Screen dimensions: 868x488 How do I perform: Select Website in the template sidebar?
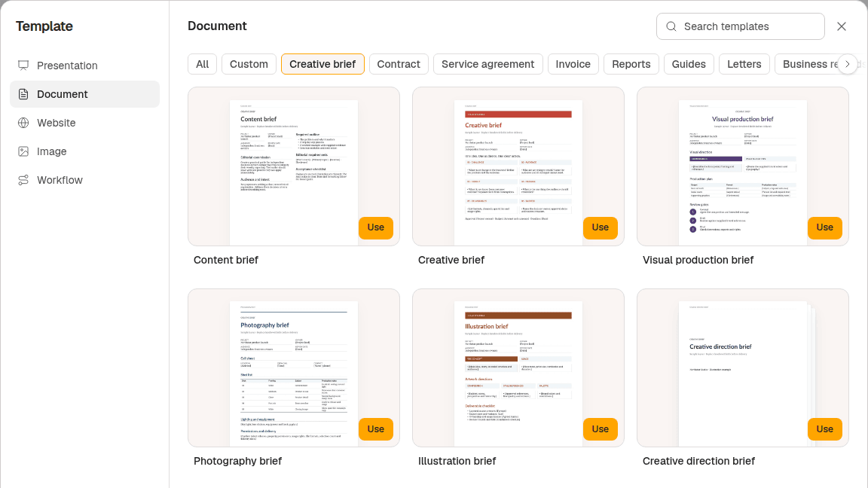[x=84, y=123]
